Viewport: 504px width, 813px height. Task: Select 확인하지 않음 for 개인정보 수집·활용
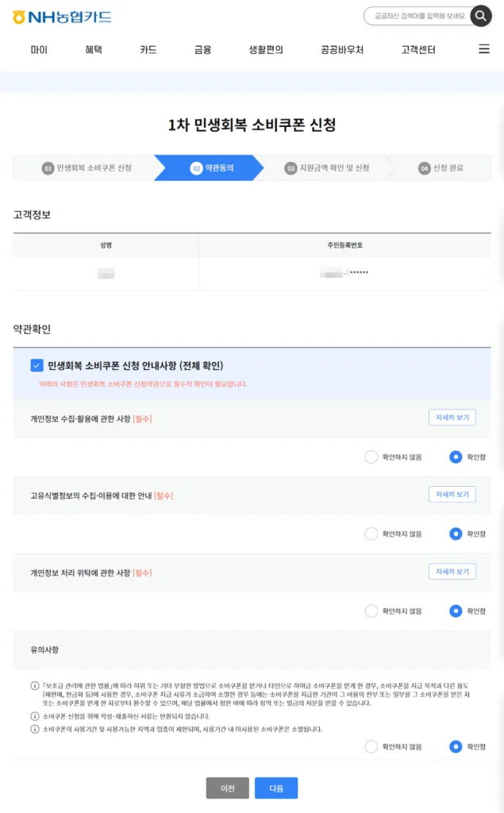click(x=371, y=457)
